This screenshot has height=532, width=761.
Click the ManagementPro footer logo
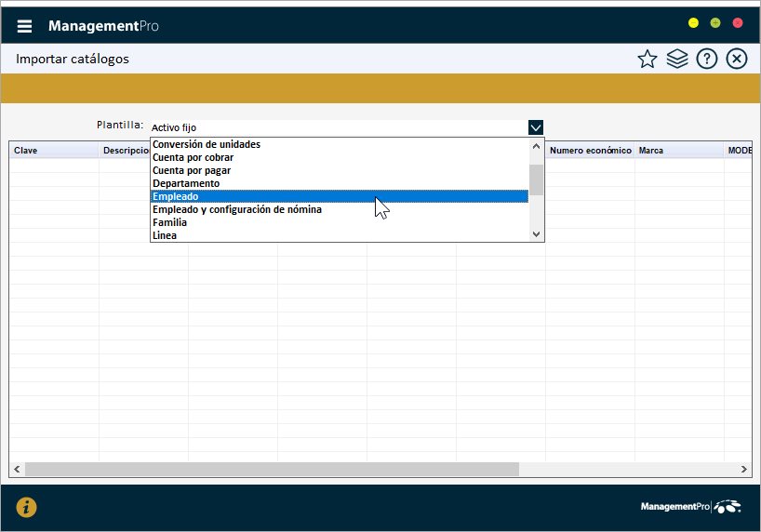[690, 506]
